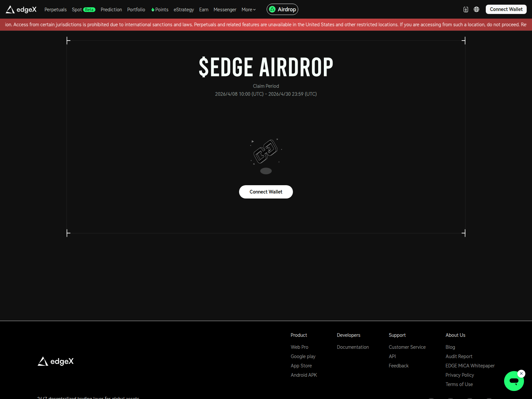Open the Android APK download link
Image resolution: width=532 pixels, height=399 pixels.
point(304,375)
